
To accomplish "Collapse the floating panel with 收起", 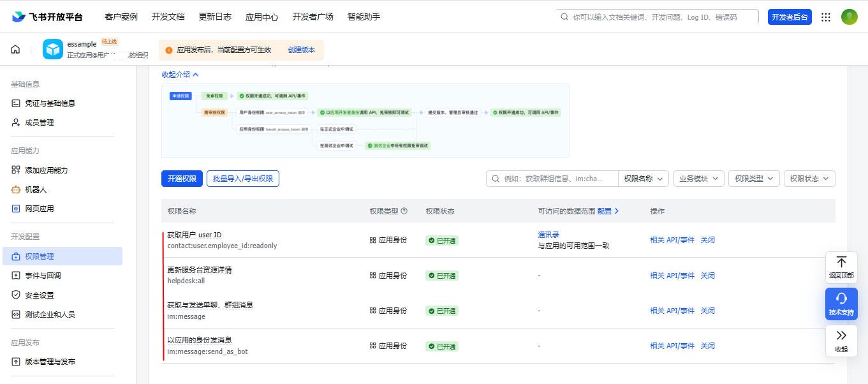I will tap(841, 341).
